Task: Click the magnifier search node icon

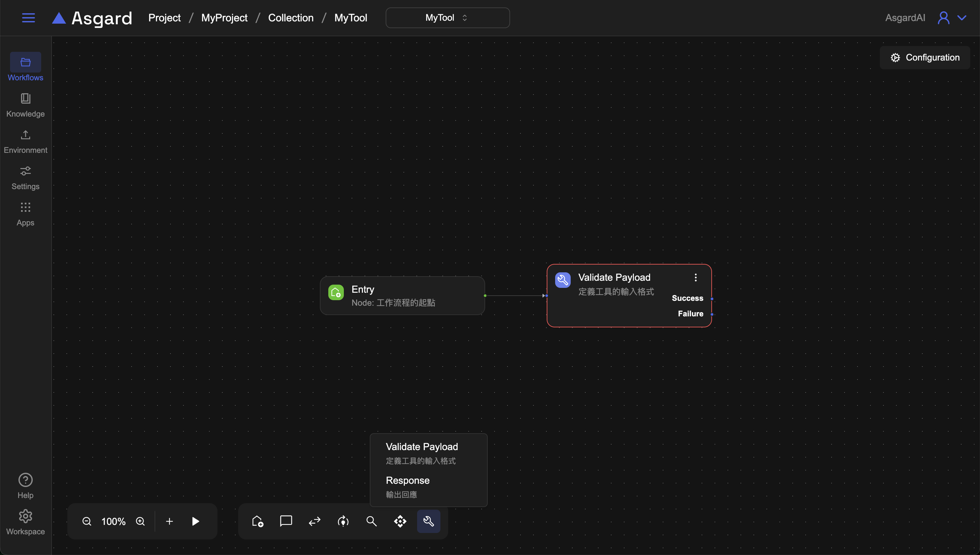Action: coord(371,521)
